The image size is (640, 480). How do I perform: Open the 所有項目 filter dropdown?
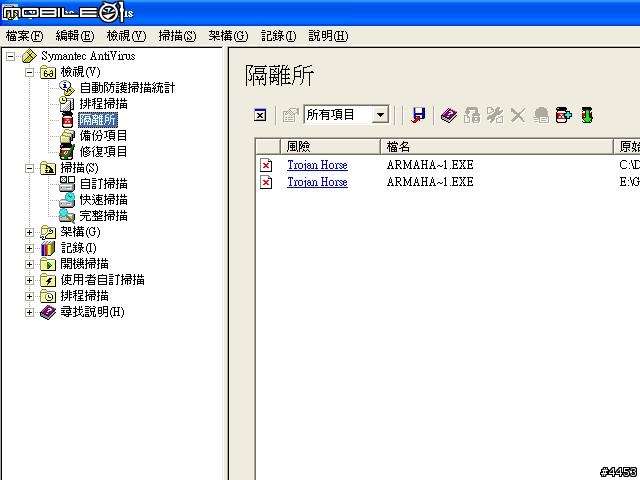point(380,115)
